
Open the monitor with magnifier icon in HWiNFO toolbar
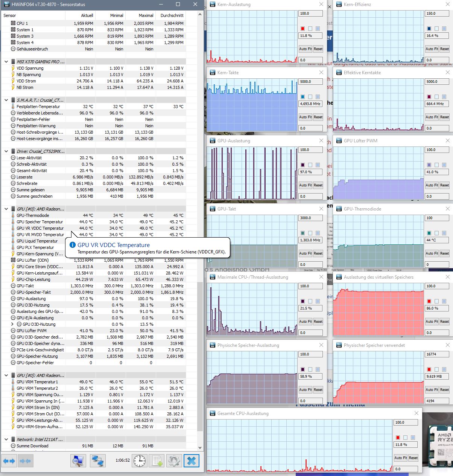pyautogui.click(x=78, y=461)
